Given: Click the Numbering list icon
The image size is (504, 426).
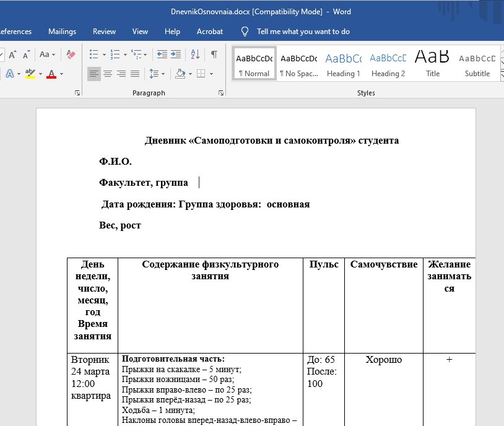Looking at the screenshot, I should (x=115, y=54).
